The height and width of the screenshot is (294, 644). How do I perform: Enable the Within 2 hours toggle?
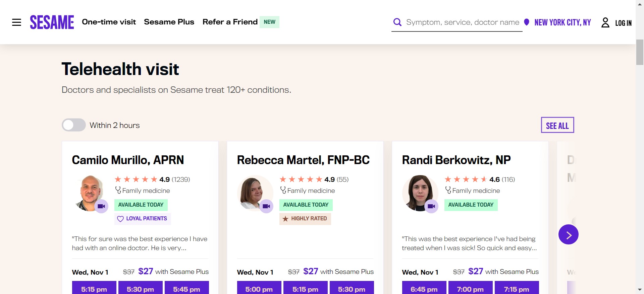pyautogui.click(x=74, y=125)
